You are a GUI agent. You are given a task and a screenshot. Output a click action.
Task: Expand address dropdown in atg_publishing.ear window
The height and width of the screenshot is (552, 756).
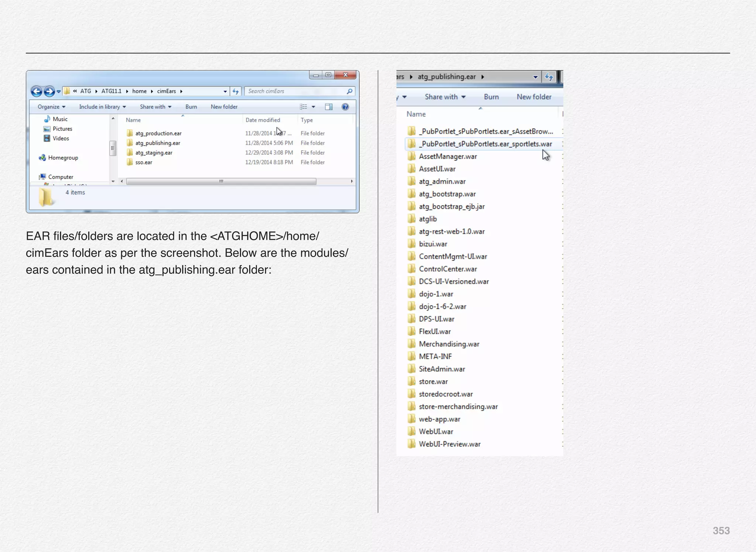click(535, 77)
